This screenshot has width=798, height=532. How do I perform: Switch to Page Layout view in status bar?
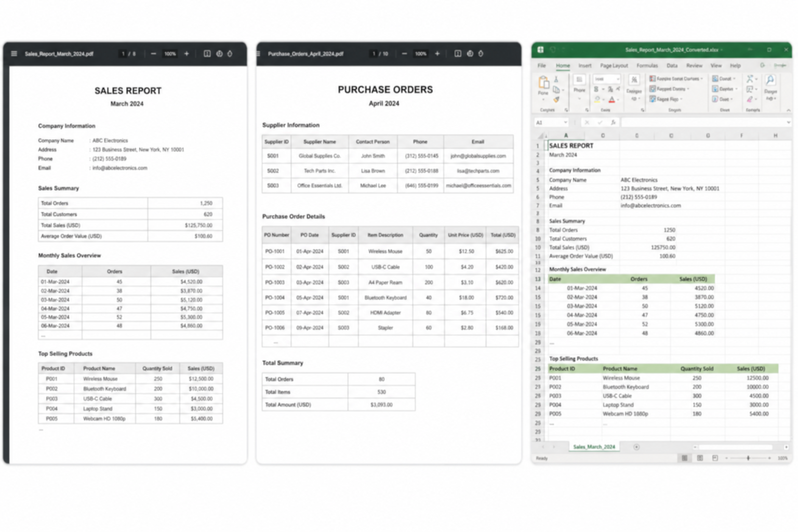pyautogui.click(x=700, y=458)
